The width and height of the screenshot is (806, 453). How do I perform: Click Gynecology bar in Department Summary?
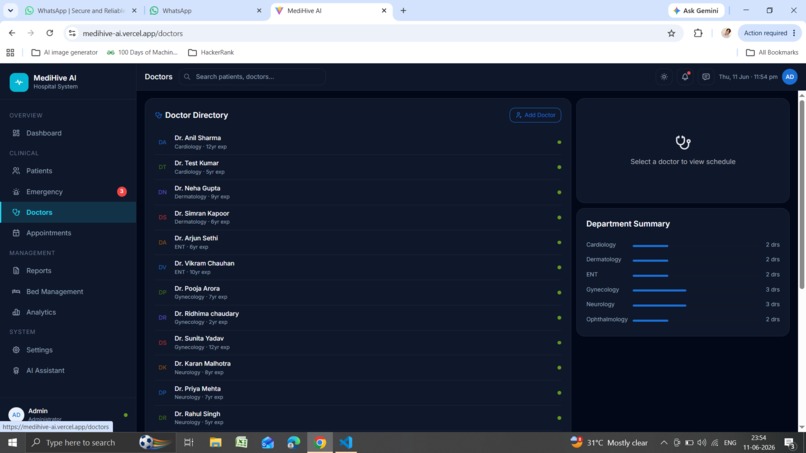point(660,291)
